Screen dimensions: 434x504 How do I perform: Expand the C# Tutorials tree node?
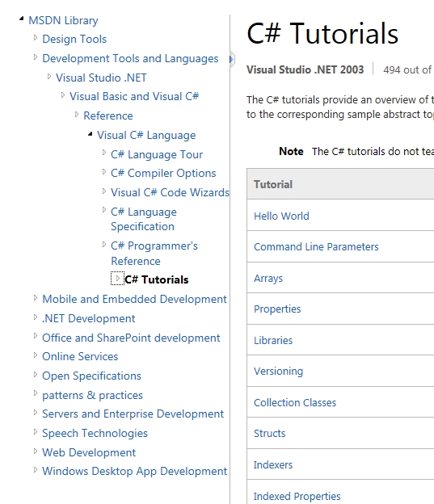click(117, 279)
